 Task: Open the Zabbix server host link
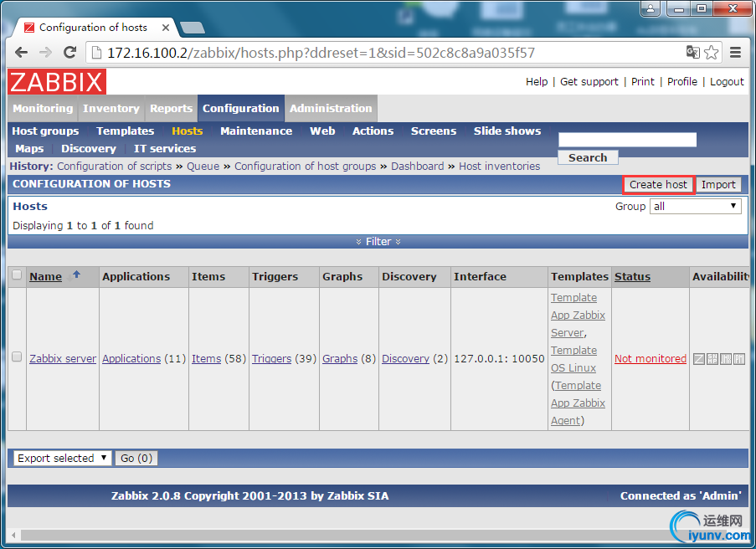point(63,359)
